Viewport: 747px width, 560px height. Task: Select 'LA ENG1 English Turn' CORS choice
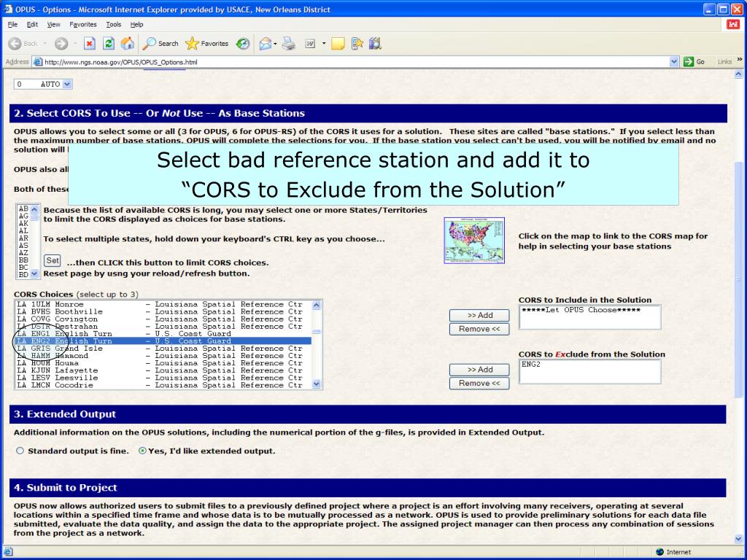pyautogui.click(x=163, y=334)
